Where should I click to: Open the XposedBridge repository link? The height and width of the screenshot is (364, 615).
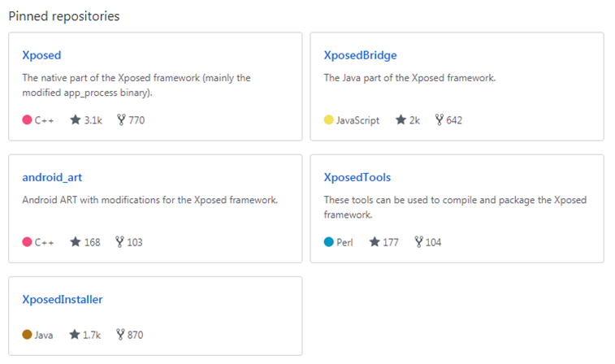click(x=360, y=55)
